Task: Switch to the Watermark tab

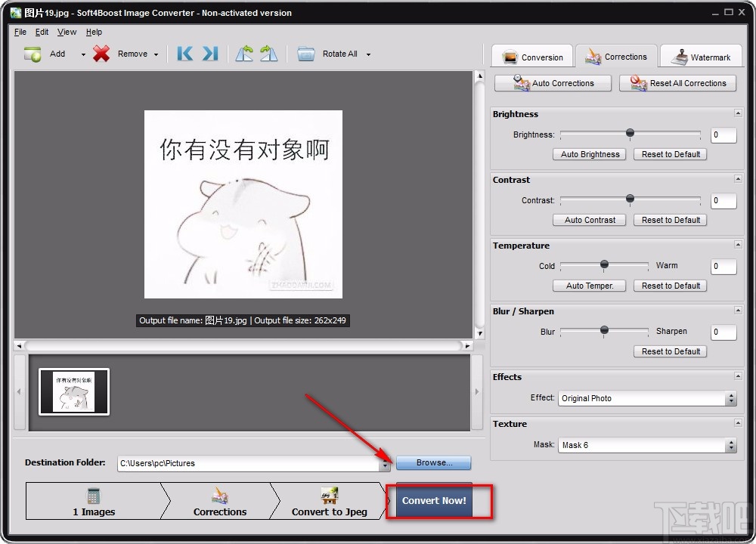Action: pos(701,56)
